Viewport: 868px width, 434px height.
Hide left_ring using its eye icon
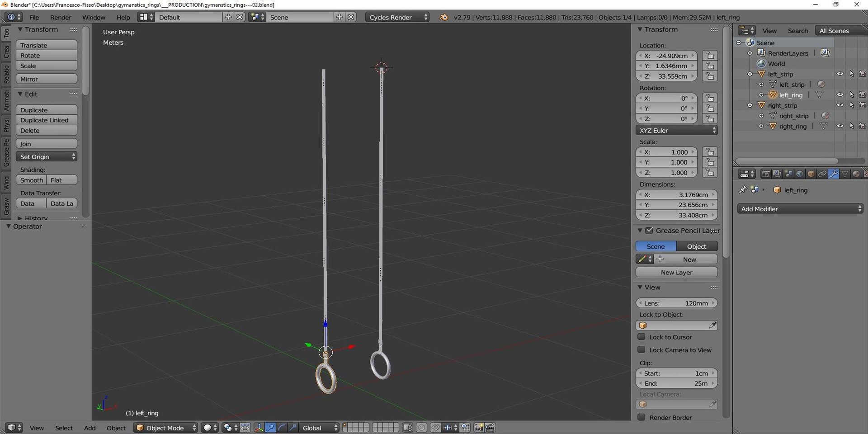point(840,95)
